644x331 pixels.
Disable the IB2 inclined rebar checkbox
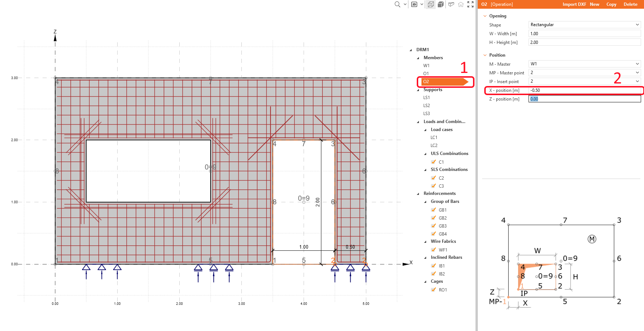point(433,273)
